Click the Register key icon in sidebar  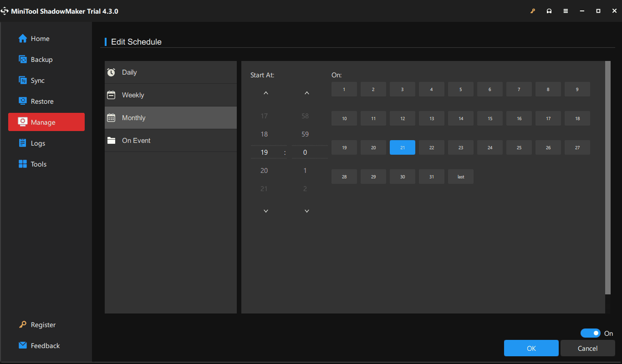coord(23,325)
